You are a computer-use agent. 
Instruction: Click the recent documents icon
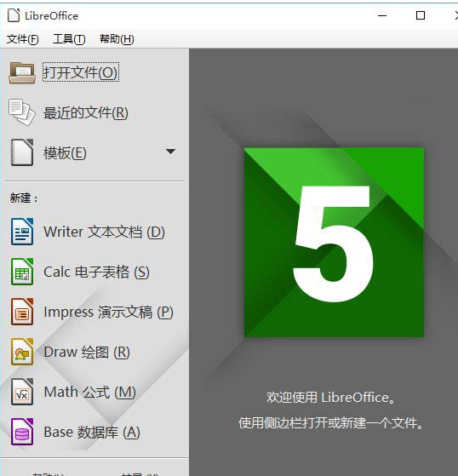tap(22, 112)
